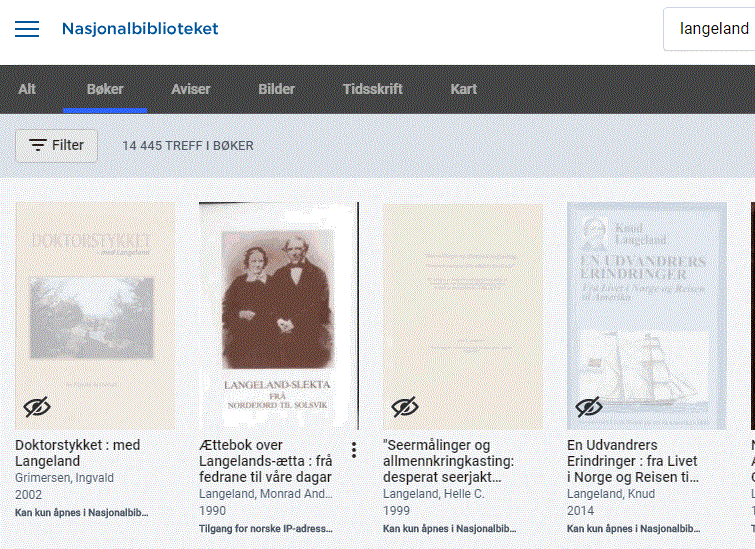This screenshot has width=755, height=549.
Task: Open three-dot menu for Ættebok over Langelands-ætta
Action: [354, 450]
